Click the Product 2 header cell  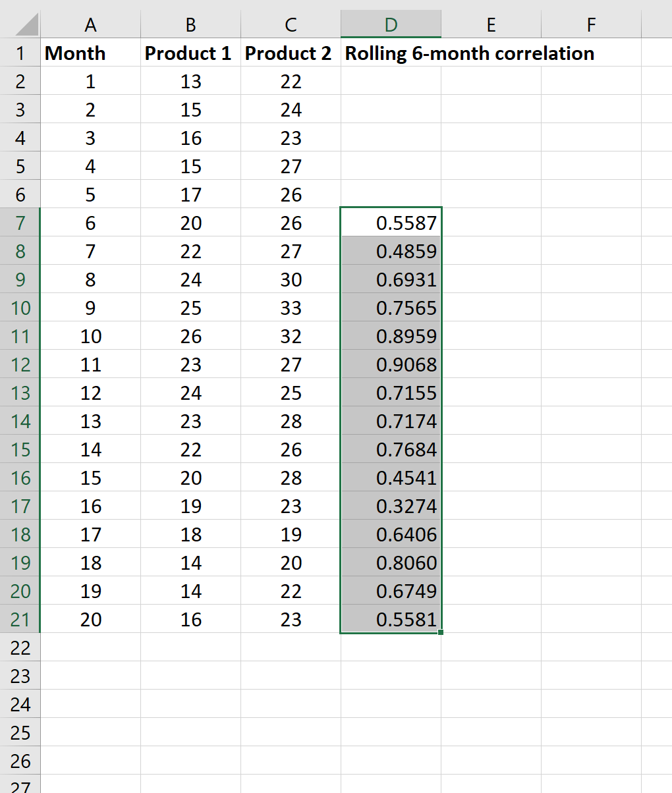tap(290, 53)
